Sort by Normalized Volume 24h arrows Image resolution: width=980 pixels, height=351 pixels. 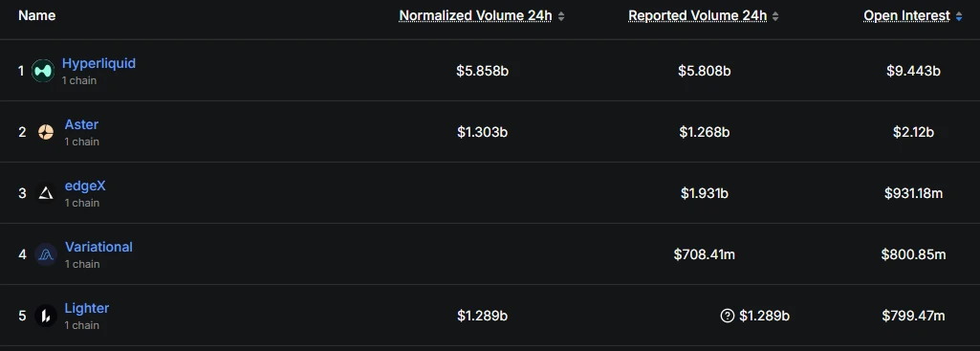561,17
